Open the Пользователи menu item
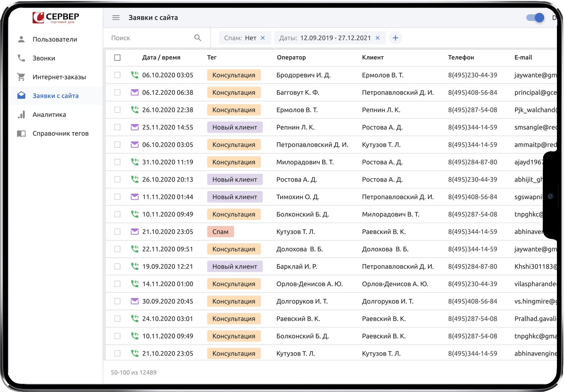The height and width of the screenshot is (392, 564). pos(55,40)
